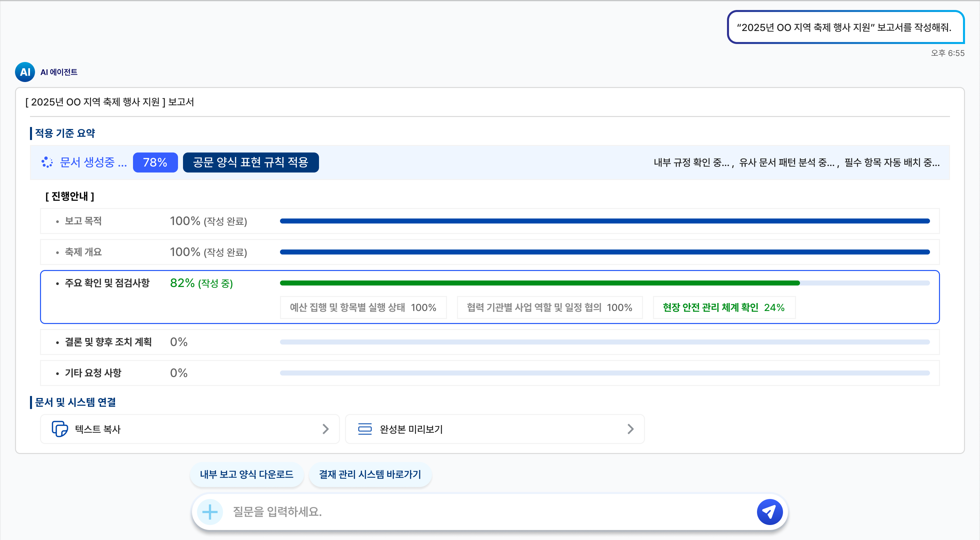Click the 78% progress badge
Viewport: 980px width, 540px height.
pos(155,162)
